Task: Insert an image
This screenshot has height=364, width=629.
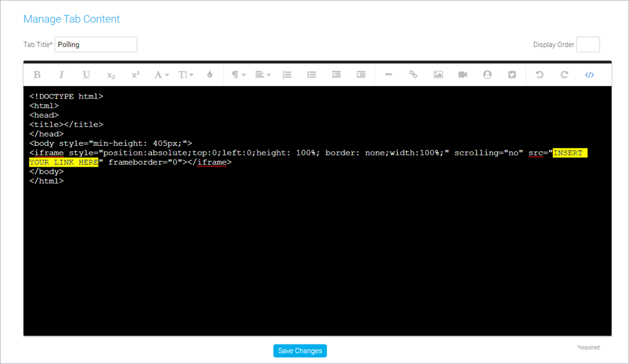Action: [438, 75]
